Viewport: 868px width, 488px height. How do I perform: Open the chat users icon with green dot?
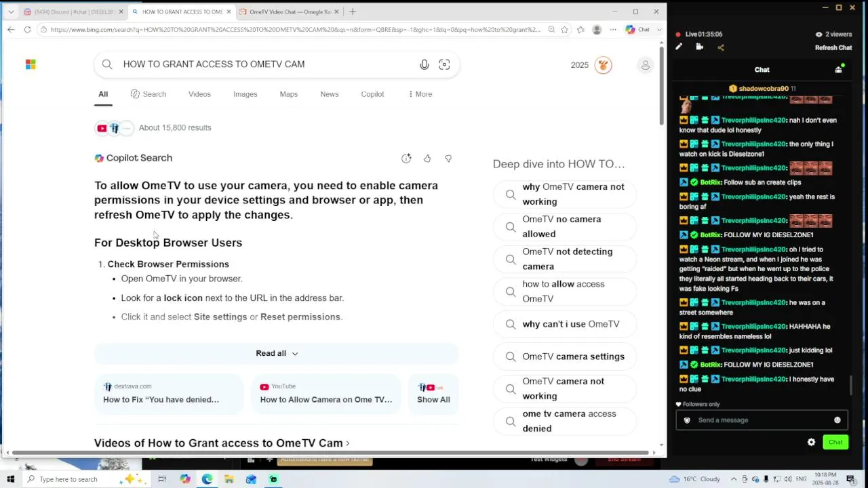(x=839, y=69)
